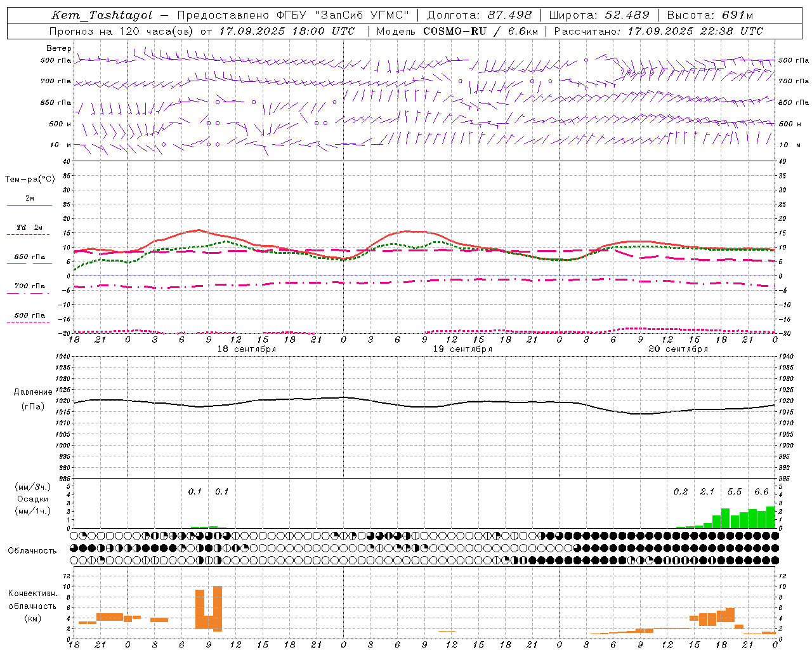The height and width of the screenshot is (650, 812).
Task: Click the forecast length Прогноз на 120 часа(ов)
Action: tap(122, 31)
